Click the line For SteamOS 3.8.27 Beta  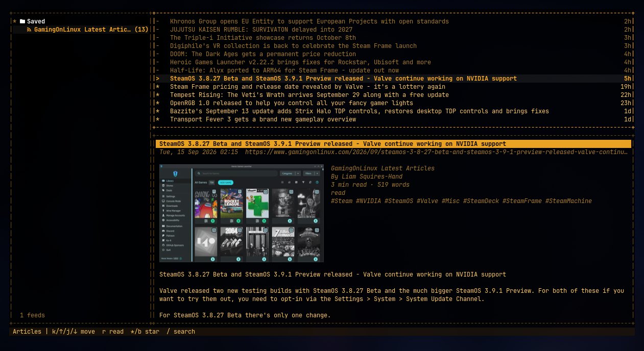tap(245, 315)
